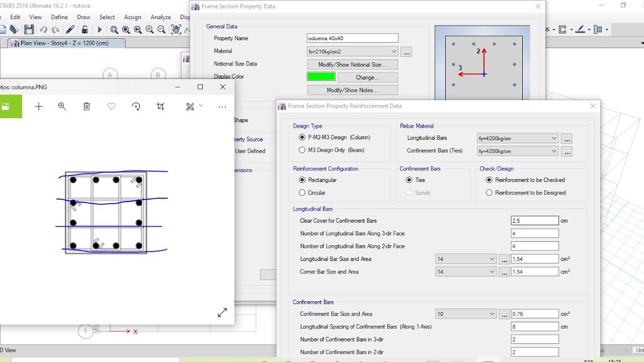Expand the pen-on-ruler icon dropdown arrow
The height and width of the screenshot is (362, 644).
pos(589,30)
